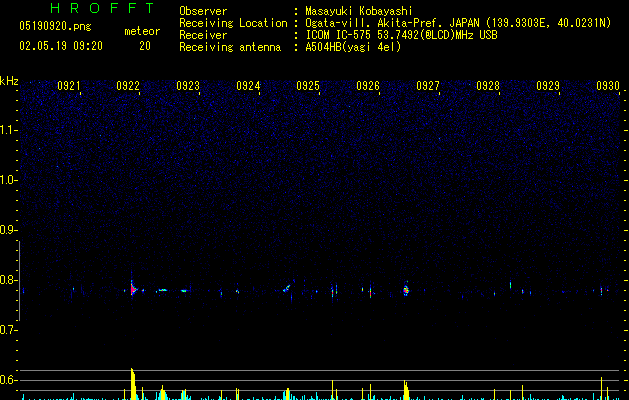
Task: Click the A504HB(yagi 4el) antenna text
Action: click(353, 47)
